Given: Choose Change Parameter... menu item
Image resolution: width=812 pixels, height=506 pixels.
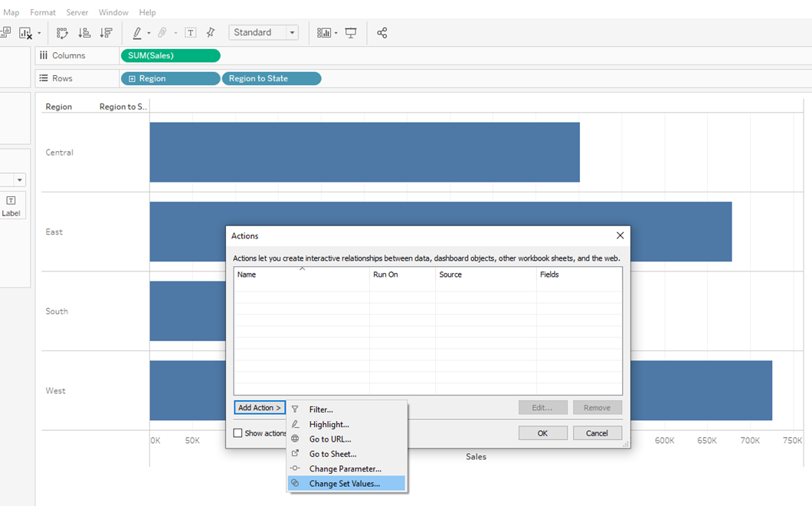Looking at the screenshot, I should [346, 468].
